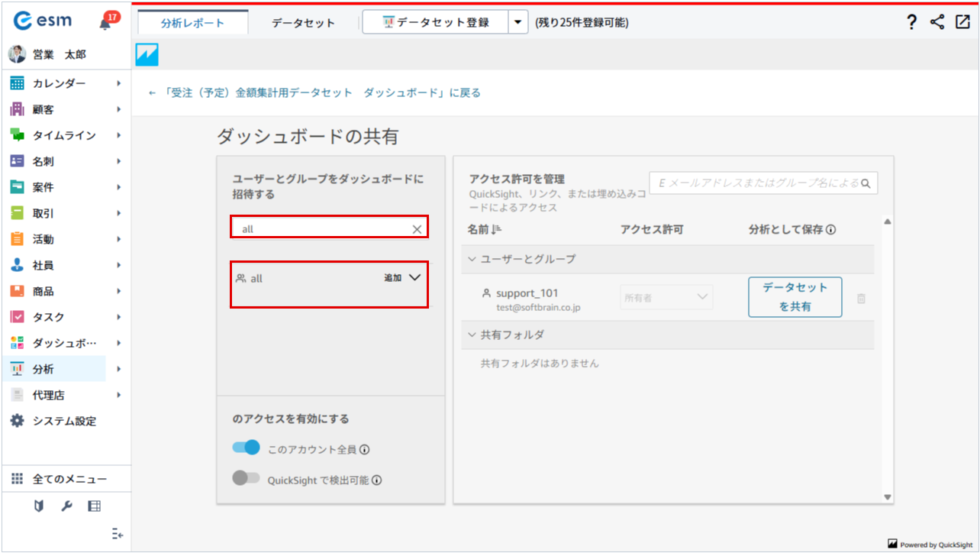
Task: Click the QuickSight logo icon
Action: [x=147, y=55]
